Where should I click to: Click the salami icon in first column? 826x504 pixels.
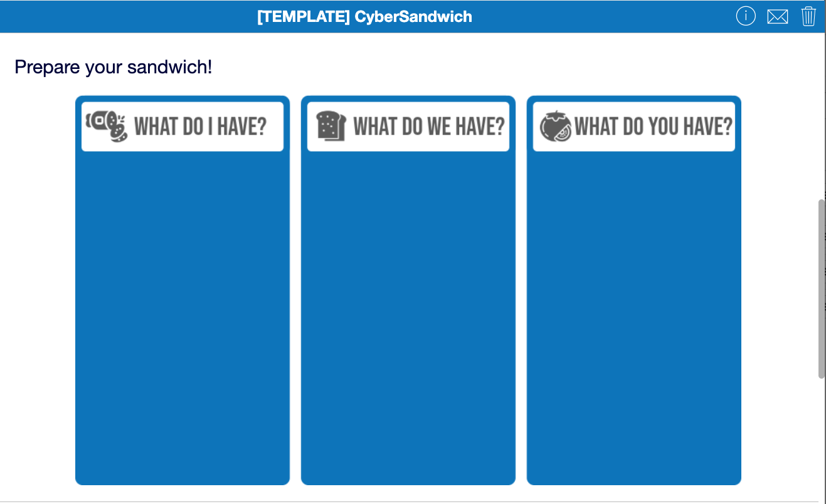(x=107, y=126)
